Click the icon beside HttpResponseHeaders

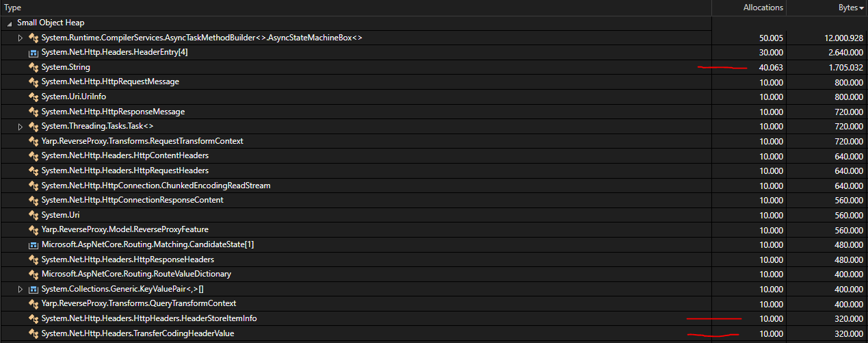(x=33, y=259)
